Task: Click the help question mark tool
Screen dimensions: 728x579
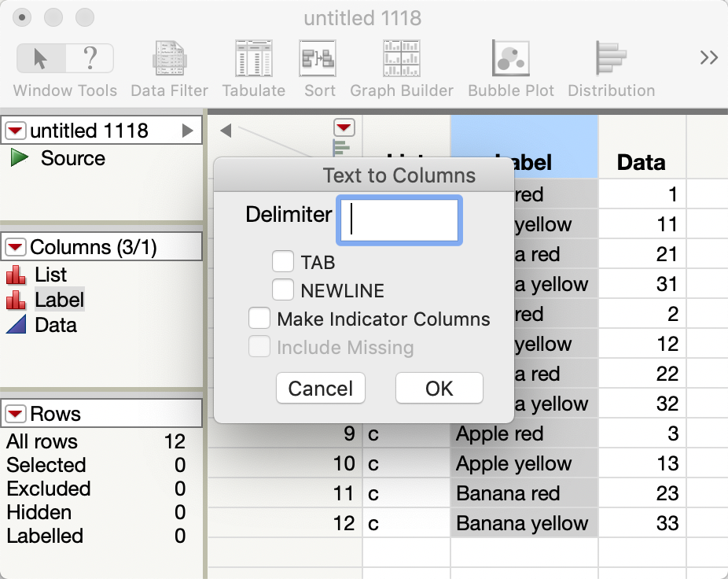Action: [89, 57]
